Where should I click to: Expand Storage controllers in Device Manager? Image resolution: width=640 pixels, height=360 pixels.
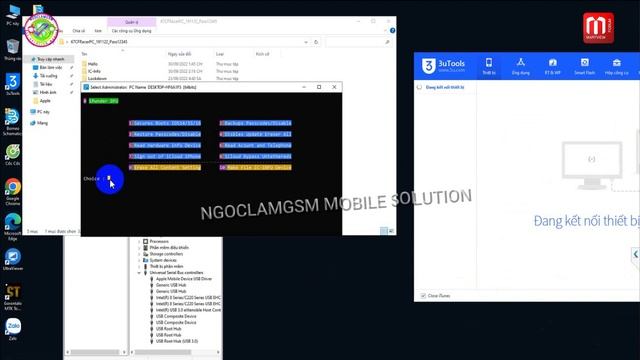point(139,254)
